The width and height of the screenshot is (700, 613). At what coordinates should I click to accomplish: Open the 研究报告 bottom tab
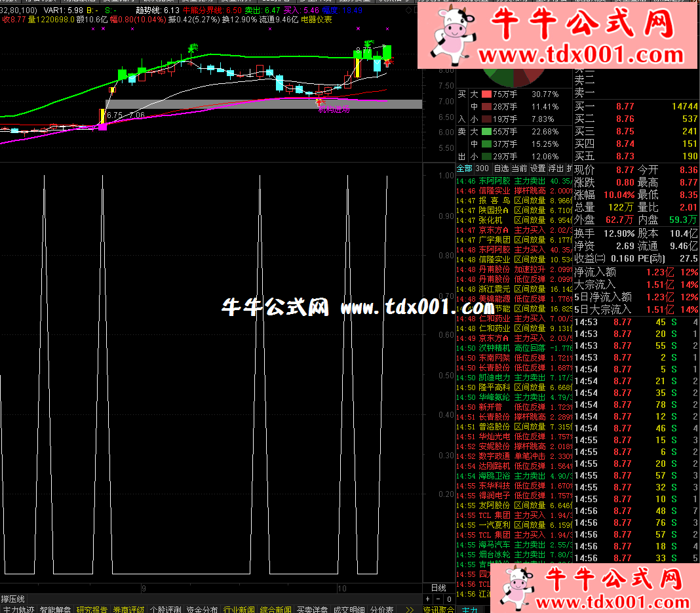92,610
